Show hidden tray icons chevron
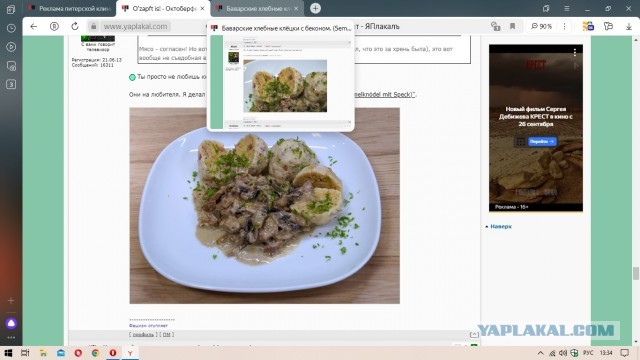 tap(540, 353)
